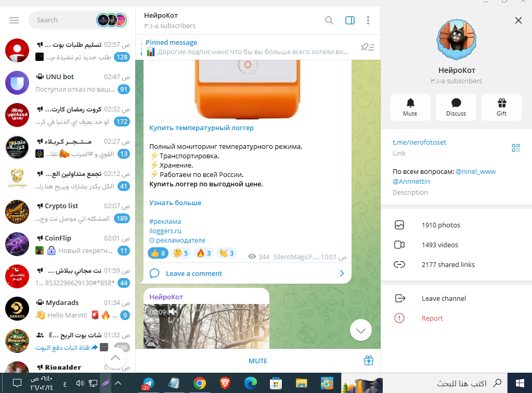Open متجر كربلاء chat

(x=68, y=147)
